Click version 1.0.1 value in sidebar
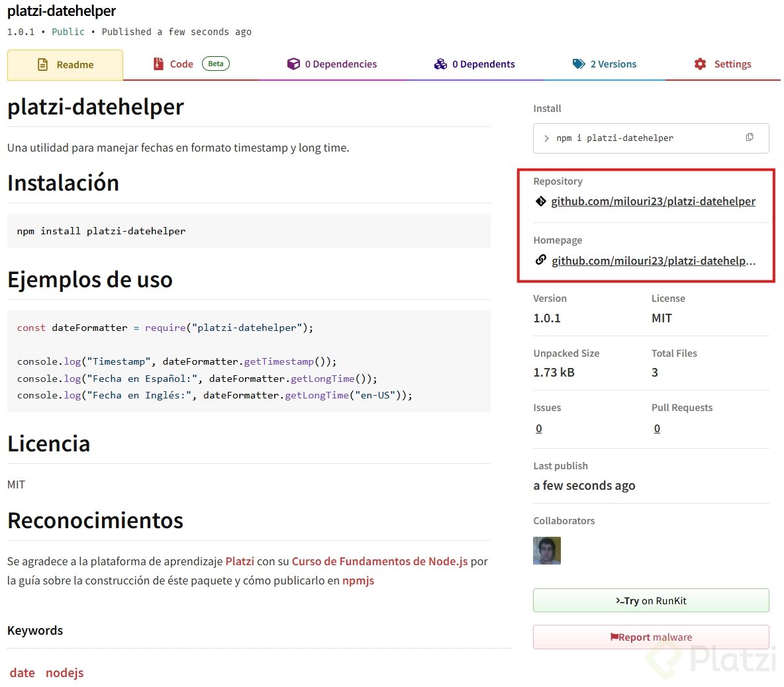Screen dimensions: 784x687 click(x=546, y=318)
